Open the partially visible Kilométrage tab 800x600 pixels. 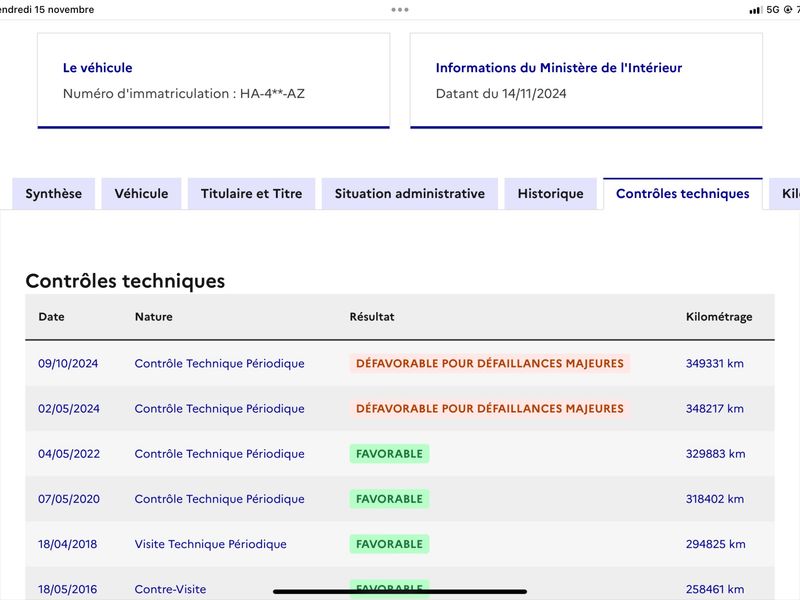pos(786,194)
